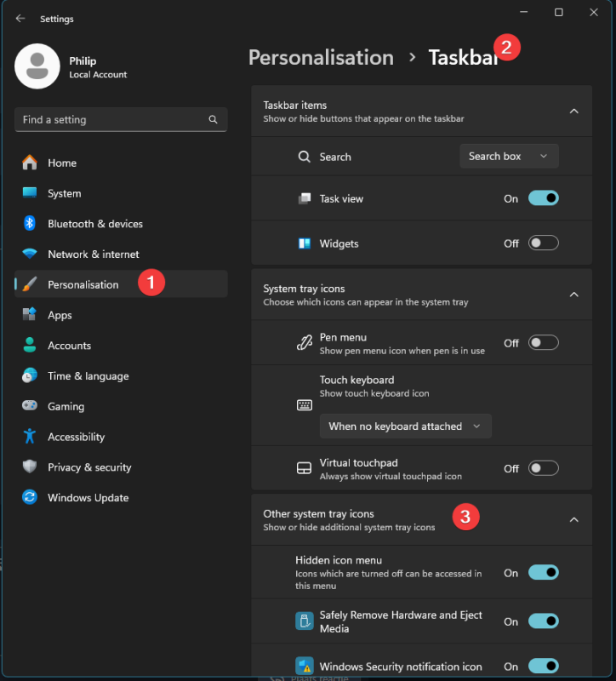
Task: Enable the Widgets toggle
Action: pyautogui.click(x=543, y=243)
